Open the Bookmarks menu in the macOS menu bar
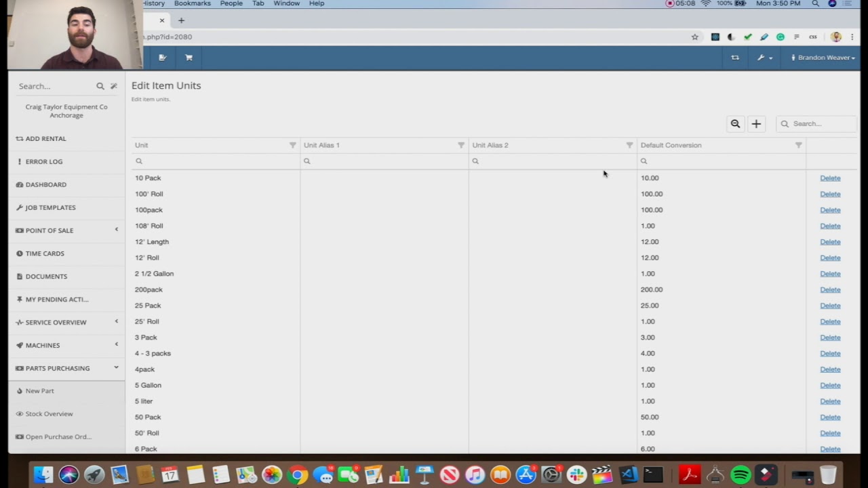The width and height of the screenshot is (868, 488). (x=192, y=4)
